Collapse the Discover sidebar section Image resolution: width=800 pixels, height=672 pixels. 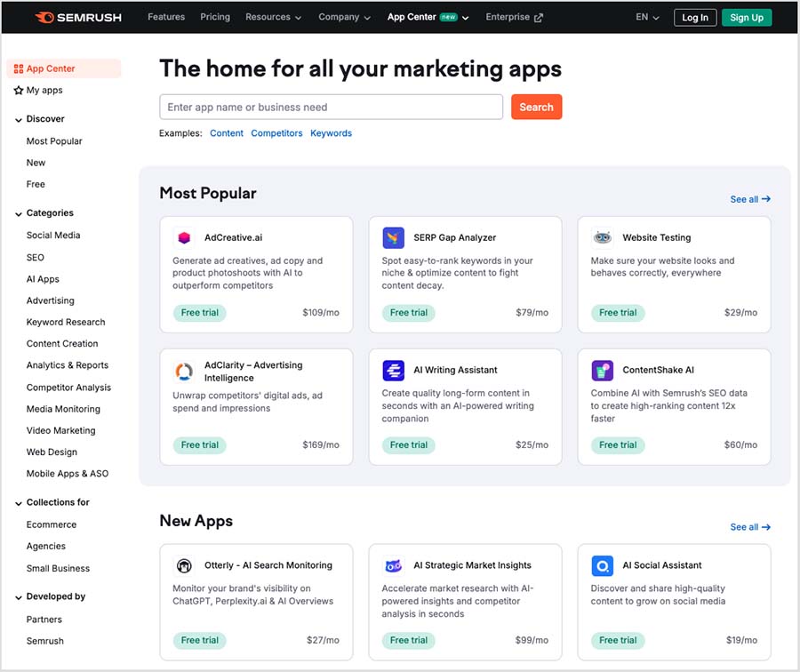point(19,120)
